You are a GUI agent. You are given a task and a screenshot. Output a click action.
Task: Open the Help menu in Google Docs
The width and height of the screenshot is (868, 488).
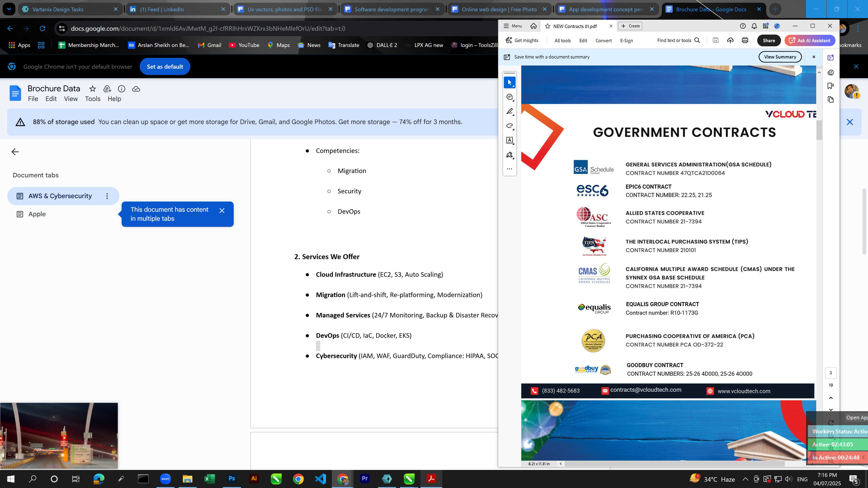tap(114, 99)
